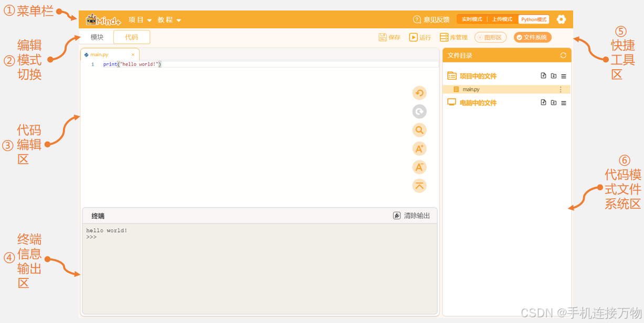Click the search magnifier icon
Viewport: 644px width, 323px height.
point(419,130)
